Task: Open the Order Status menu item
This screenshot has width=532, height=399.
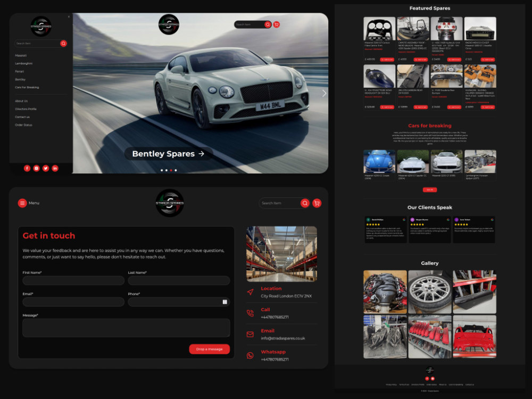Action: pyautogui.click(x=23, y=125)
